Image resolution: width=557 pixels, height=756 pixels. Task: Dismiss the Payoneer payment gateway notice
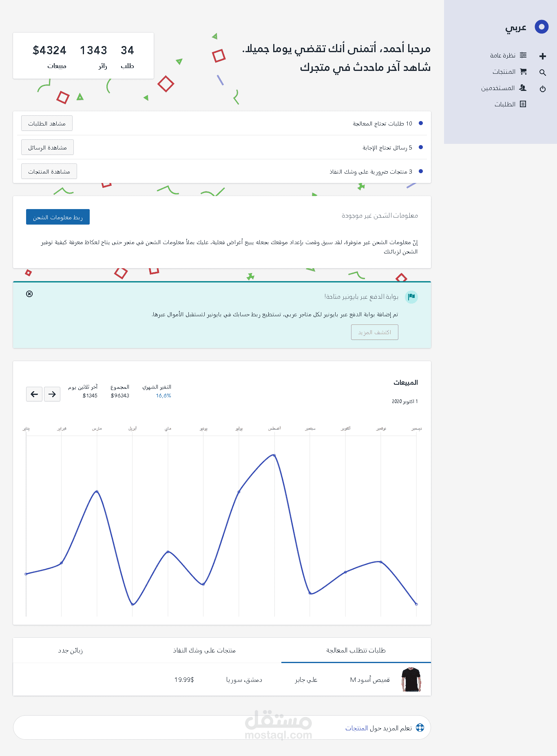point(29,294)
